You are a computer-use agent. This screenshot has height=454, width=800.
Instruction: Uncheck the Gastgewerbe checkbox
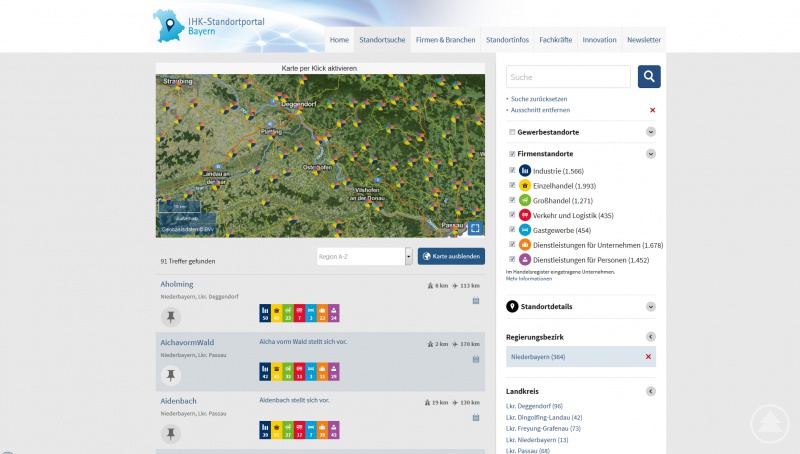coord(512,230)
